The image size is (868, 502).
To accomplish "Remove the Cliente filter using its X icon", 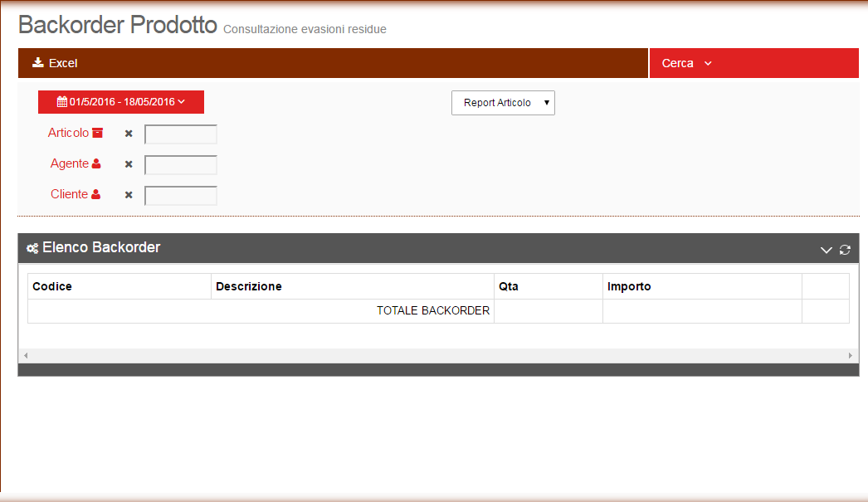I will 129,195.
